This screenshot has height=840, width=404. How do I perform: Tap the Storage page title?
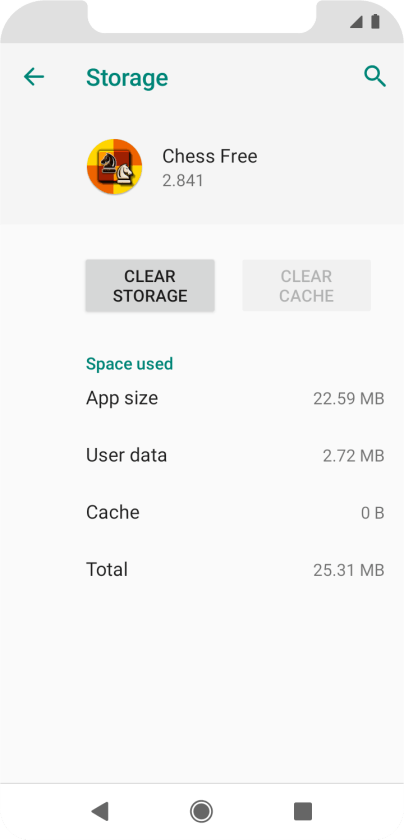pos(127,78)
